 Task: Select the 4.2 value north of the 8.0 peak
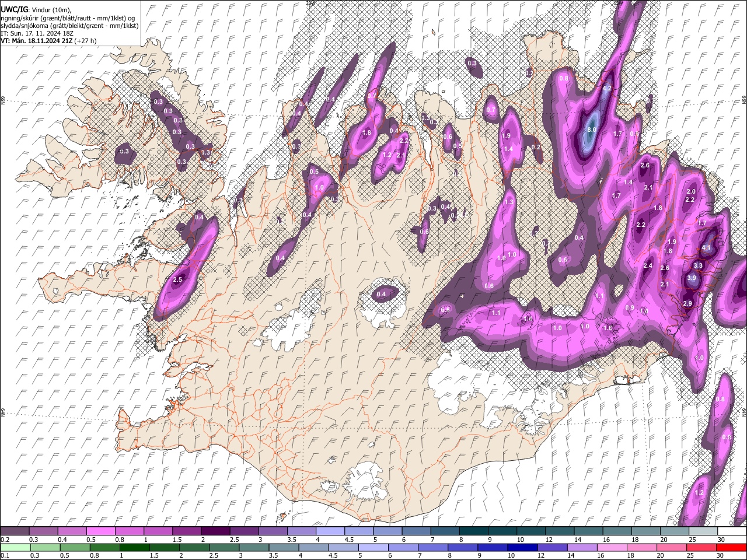tap(607, 89)
